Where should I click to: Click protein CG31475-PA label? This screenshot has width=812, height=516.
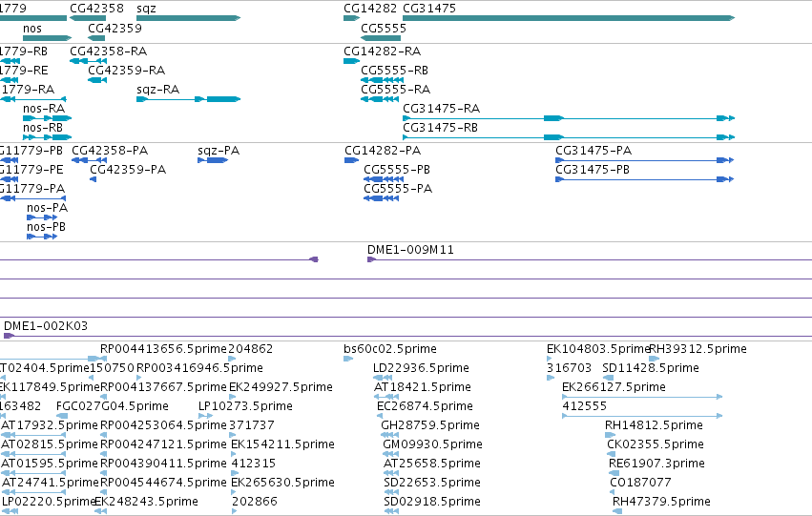tap(593, 151)
